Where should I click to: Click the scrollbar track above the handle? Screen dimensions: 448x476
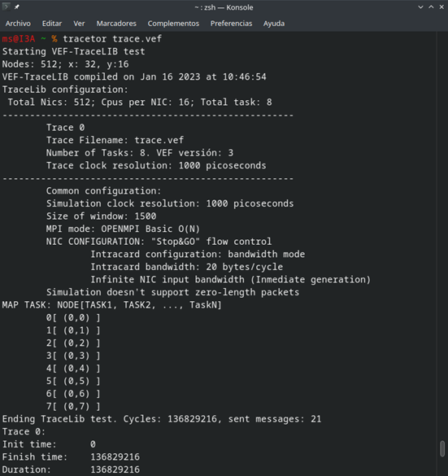442,235
